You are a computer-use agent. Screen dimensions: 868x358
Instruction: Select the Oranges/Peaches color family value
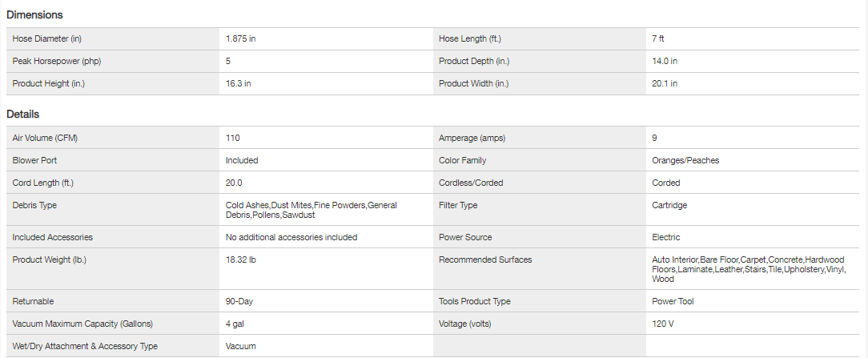[685, 160]
